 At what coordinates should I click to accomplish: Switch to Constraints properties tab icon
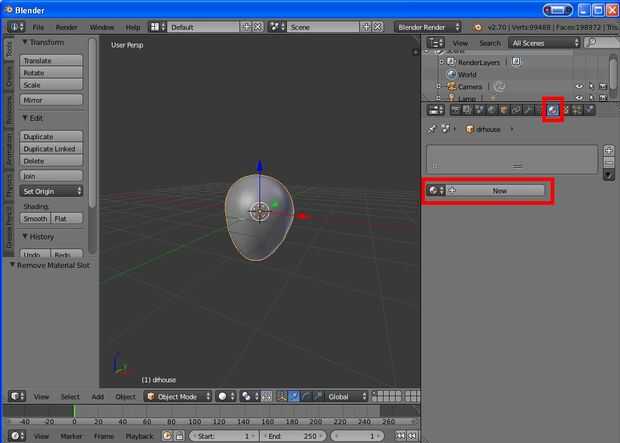(x=516, y=110)
